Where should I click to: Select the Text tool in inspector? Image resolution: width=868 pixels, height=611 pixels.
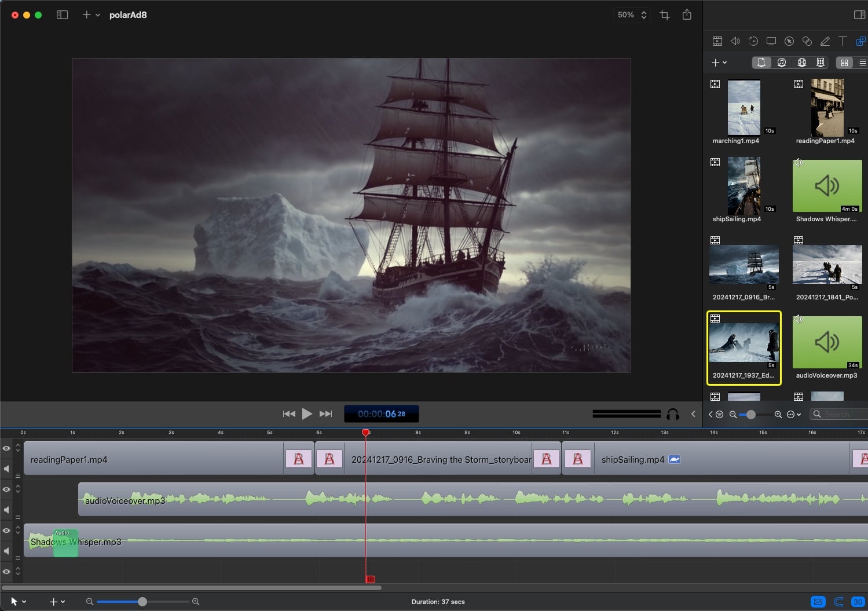(x=843, y=41)
